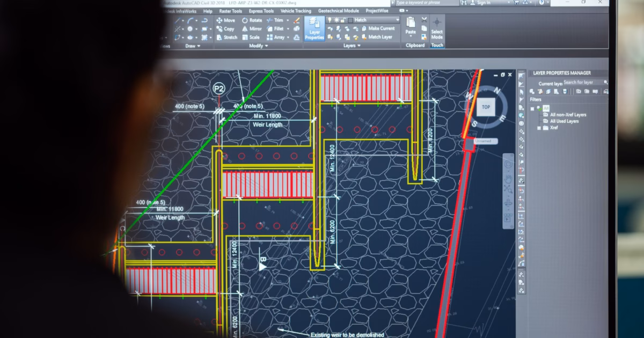The width and height of the screenshot is (644, 338).
Task: Click the Cut scissors icon
Action: [x=424, y=20]
